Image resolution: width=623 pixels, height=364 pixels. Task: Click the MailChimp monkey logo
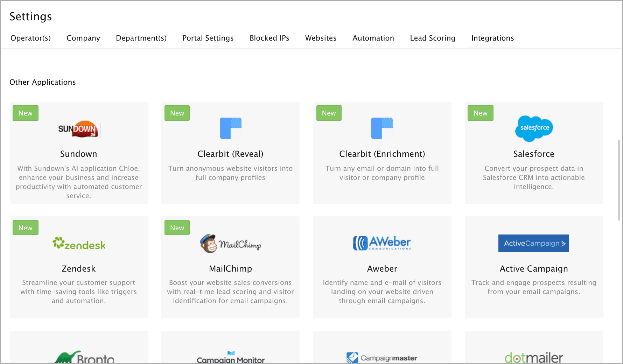(230, 243)
